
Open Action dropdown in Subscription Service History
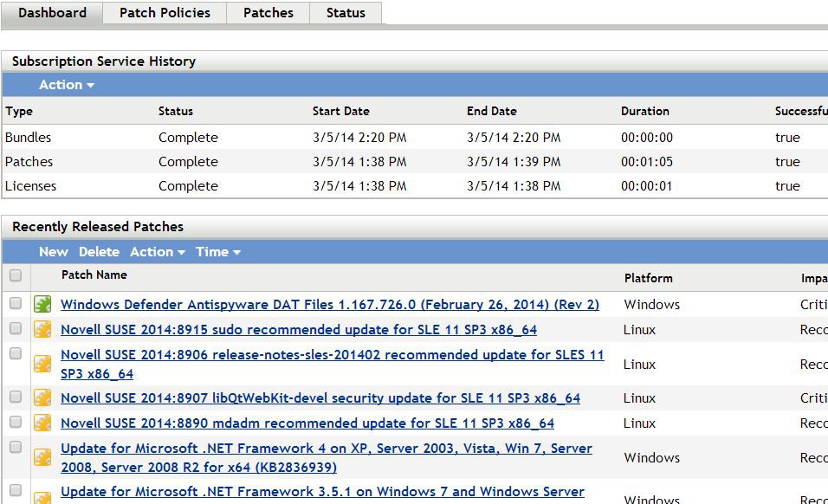67,85
